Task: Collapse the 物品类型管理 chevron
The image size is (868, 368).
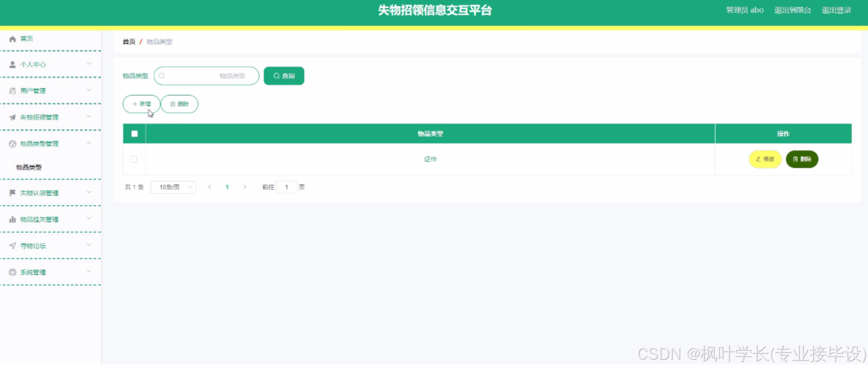Action: coord(89,143)
